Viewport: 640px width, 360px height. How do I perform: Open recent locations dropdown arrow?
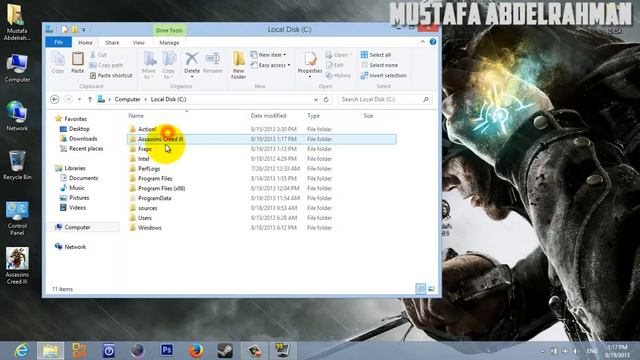click(79, 99)
